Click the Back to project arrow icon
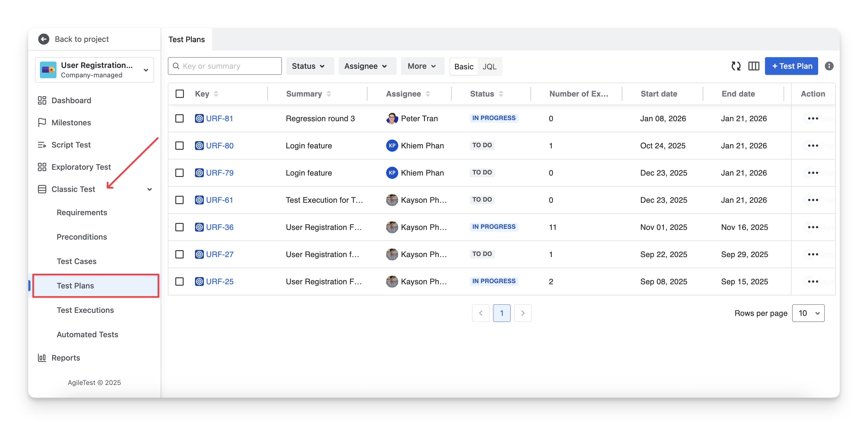 [43, 39]
